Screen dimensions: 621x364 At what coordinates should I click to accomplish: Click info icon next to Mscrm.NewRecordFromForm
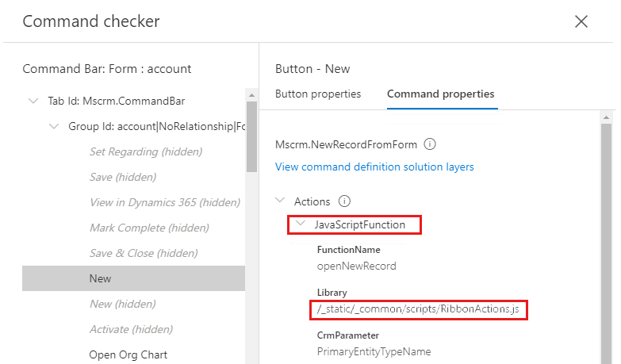430,144
